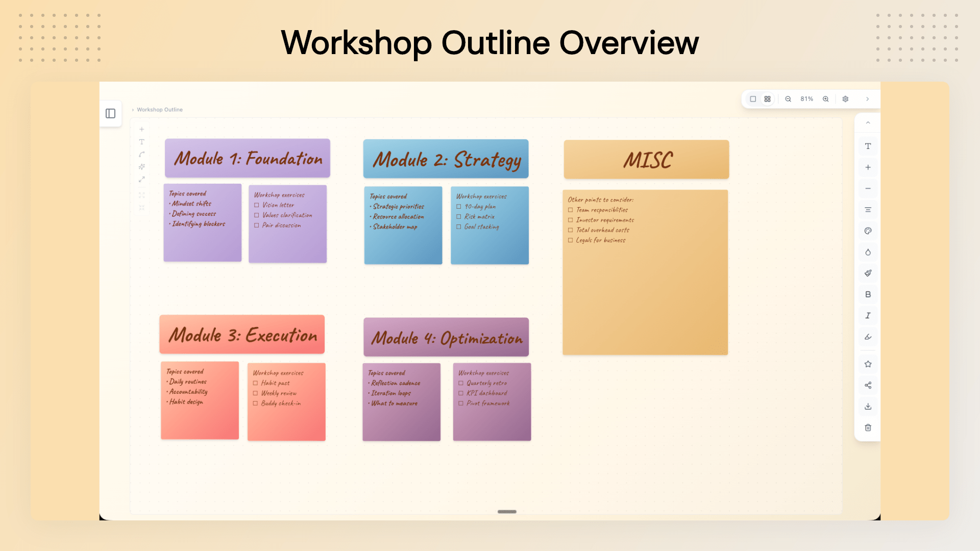Click the trash delete icon

[x=868, y=428]
